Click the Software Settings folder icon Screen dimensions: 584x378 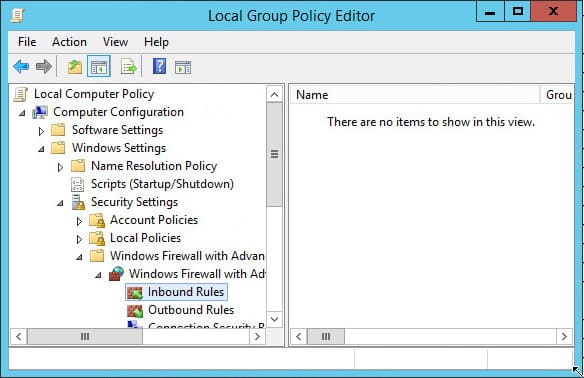pos(58,130)
